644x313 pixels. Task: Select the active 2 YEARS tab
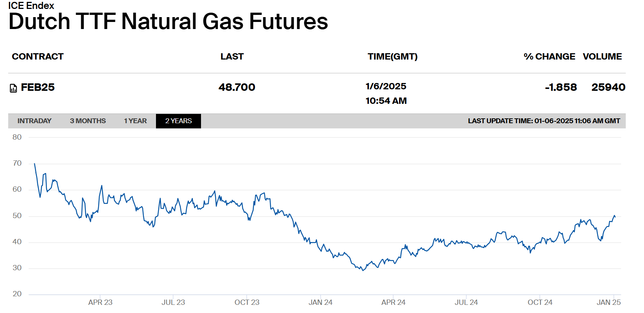coord(178,121)
